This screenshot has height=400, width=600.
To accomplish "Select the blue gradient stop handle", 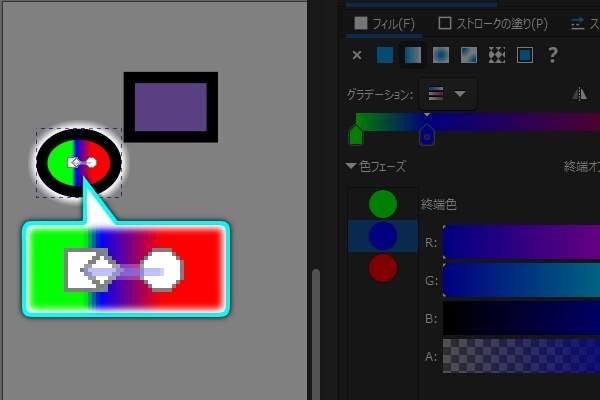I will click(427, 135).
